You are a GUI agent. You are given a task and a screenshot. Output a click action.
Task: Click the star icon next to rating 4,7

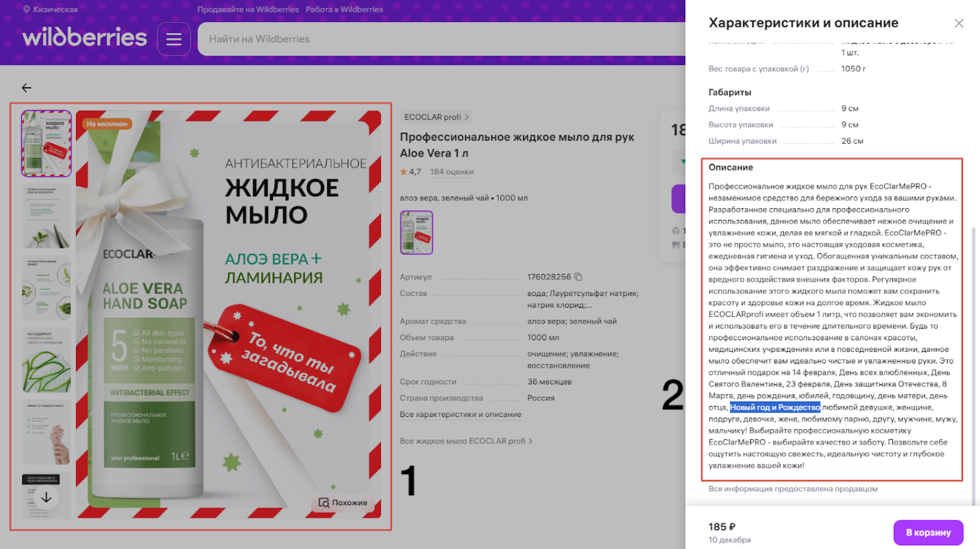click(x=403, y=172)
